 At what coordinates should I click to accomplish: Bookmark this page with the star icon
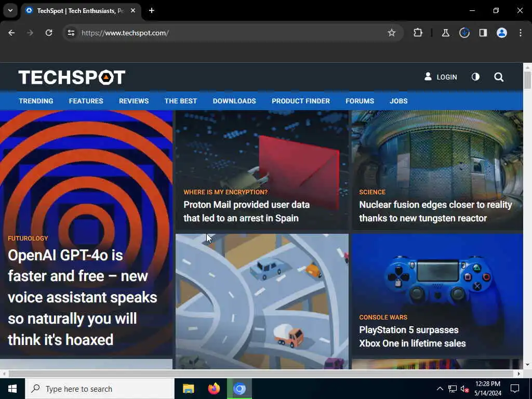[x=392, y=33]
